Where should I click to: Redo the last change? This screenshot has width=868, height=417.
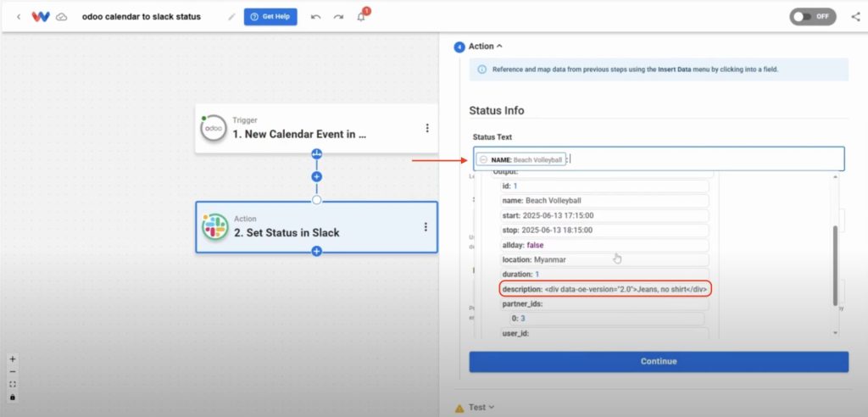338,17
